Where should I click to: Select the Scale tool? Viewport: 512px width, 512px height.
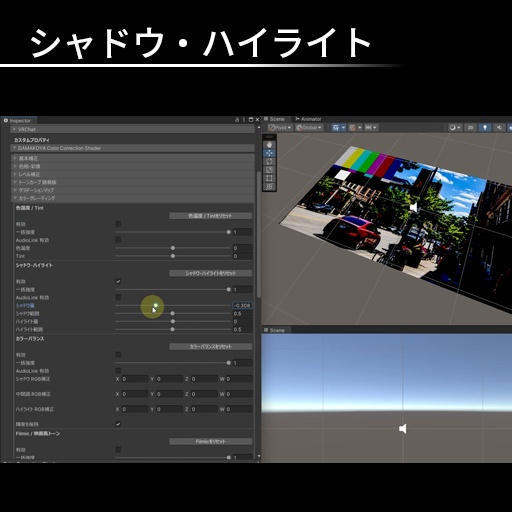click(x=269, y=170)
